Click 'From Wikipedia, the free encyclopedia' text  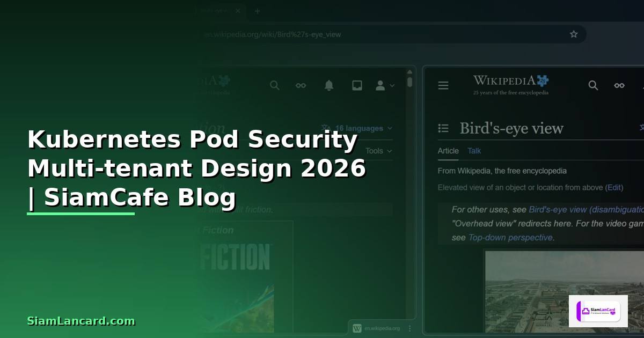pyautogui.click(x=502, y=171)
